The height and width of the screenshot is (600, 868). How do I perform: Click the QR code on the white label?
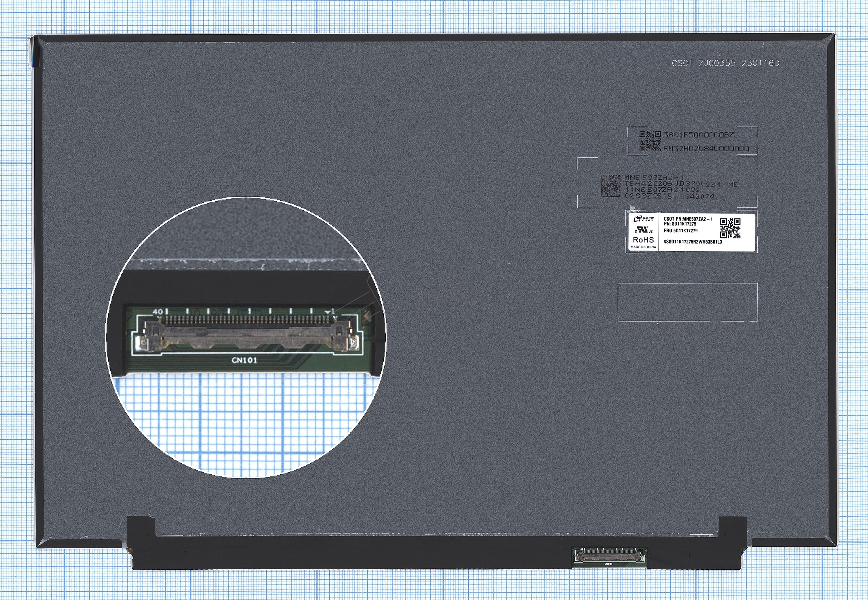point(730,228)
